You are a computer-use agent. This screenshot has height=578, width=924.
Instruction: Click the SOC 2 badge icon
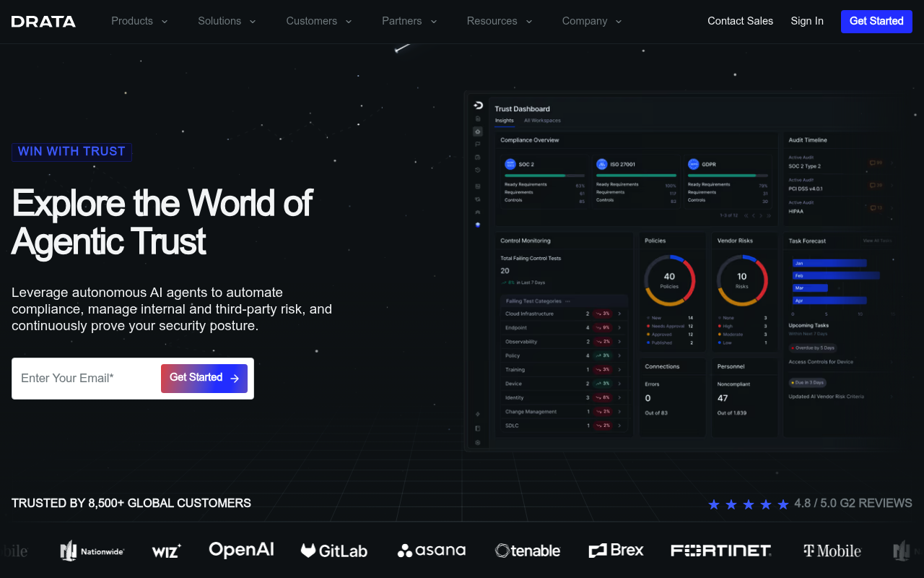(510, 164)
